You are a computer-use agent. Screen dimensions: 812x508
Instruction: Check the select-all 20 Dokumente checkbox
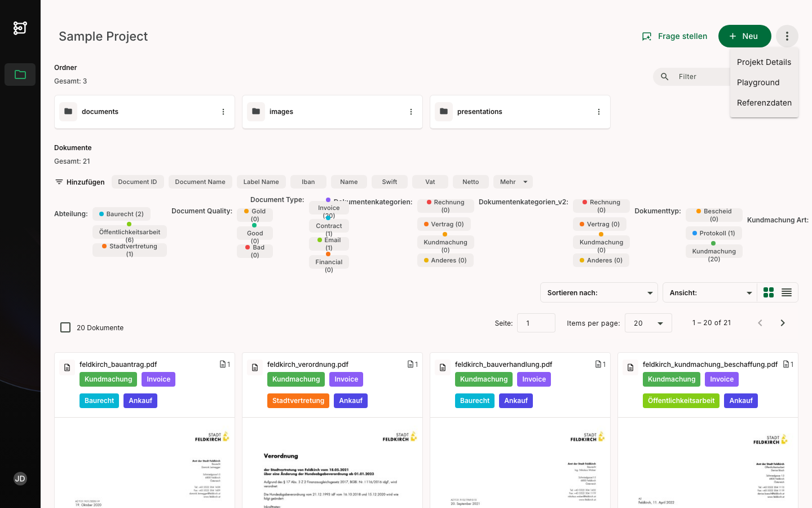pyautogui.click(x=65, y=327)
